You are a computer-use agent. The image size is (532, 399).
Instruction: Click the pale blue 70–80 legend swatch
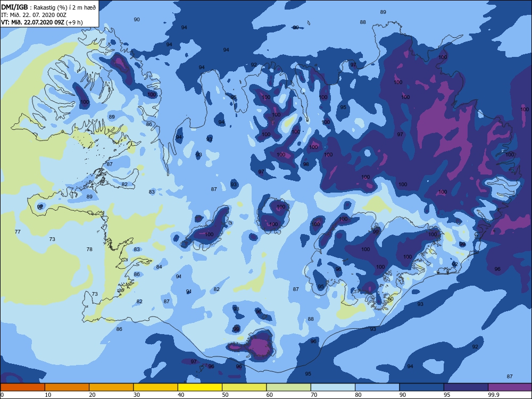(x=333, y=387)
